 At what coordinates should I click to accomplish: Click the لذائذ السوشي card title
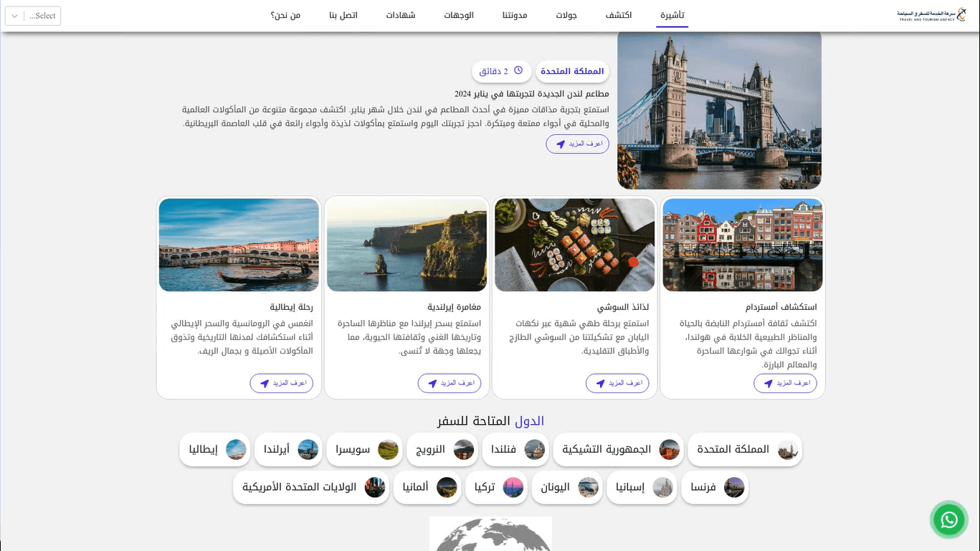coord(623,307)
